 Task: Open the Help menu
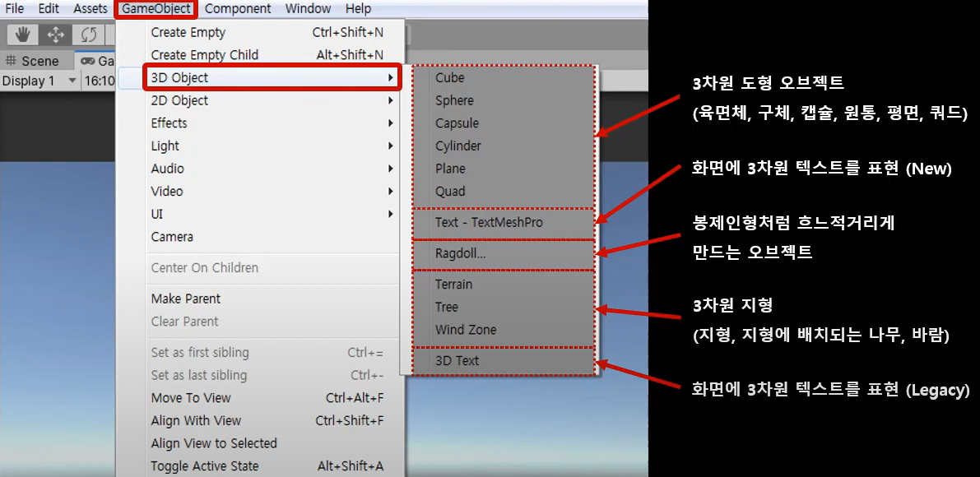(358, 9)
